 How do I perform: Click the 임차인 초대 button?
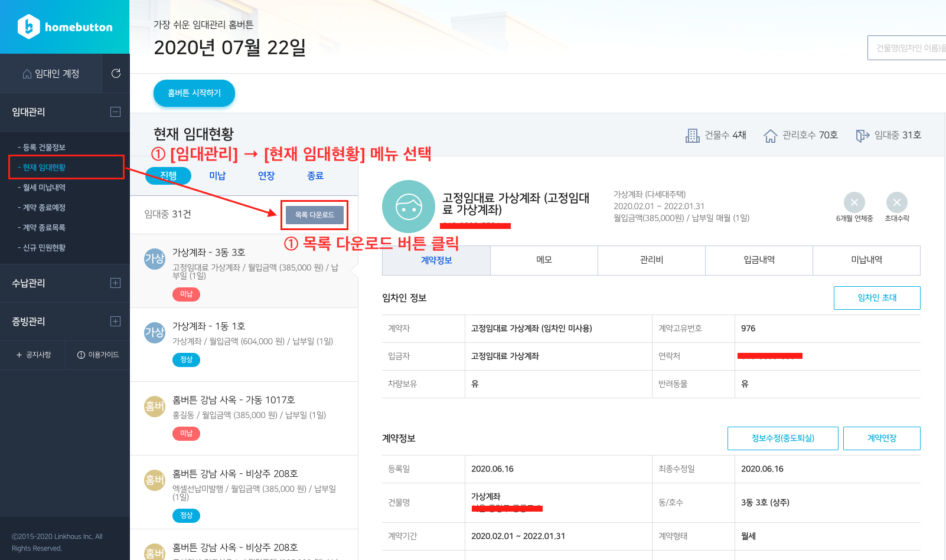pyautogui.click(x=877, y=298)
